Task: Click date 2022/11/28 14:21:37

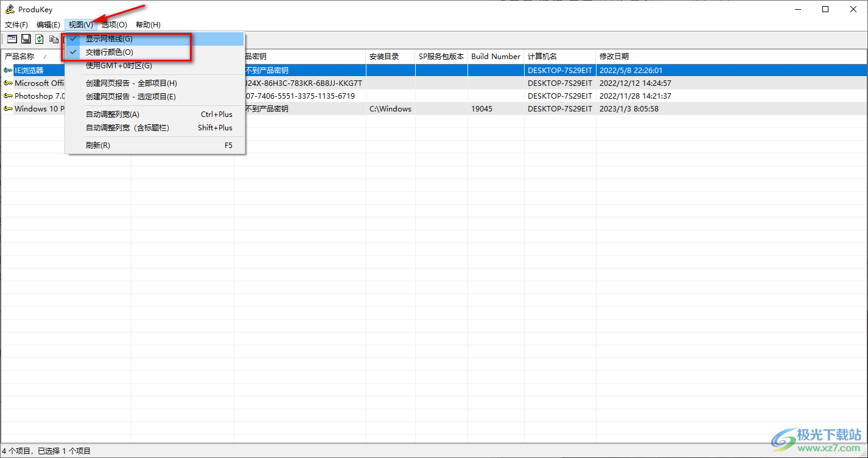Action: (635, 96)
